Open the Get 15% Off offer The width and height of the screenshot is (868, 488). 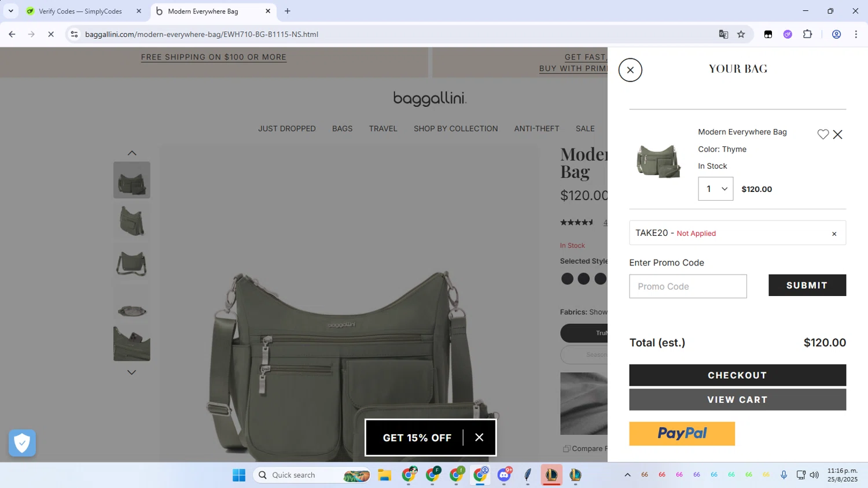click(x=417, y=438)
